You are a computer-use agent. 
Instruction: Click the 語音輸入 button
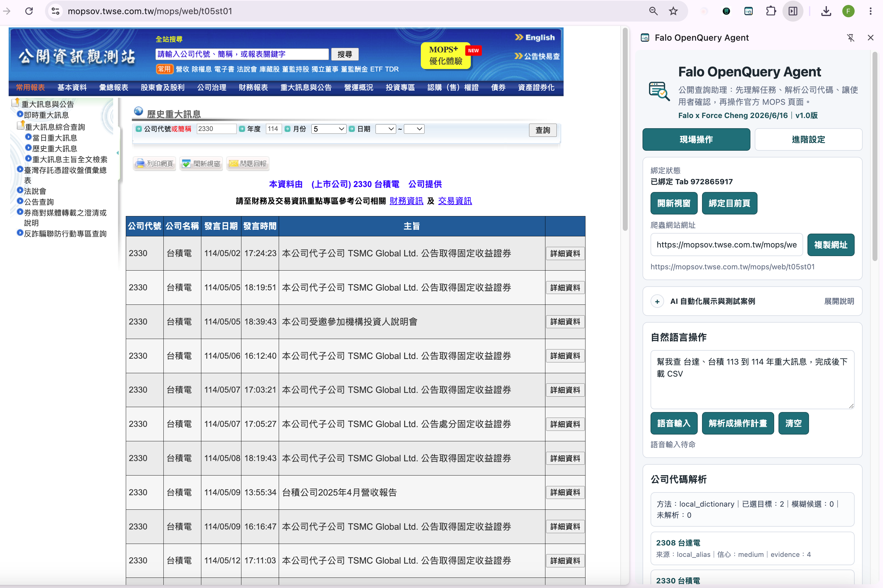point(674,423)
